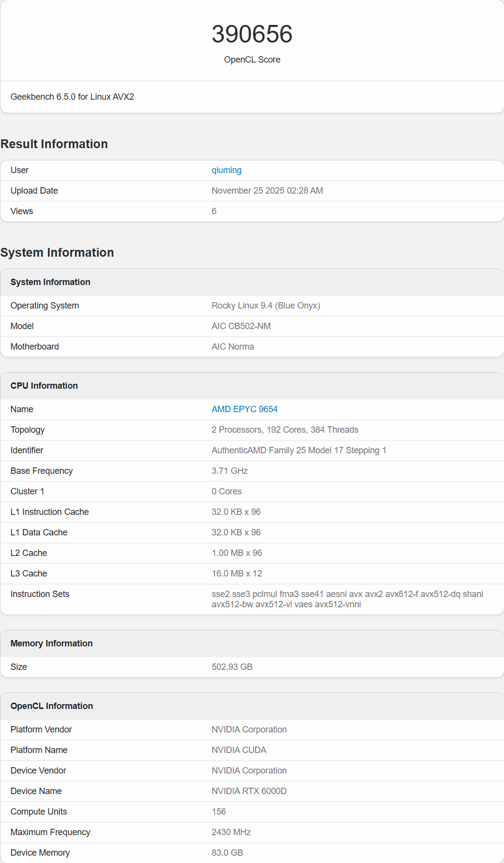Screen dimensions: 504x863
Task: Click the 2430 MHz maximum frequency value
Action: (231, 832)
